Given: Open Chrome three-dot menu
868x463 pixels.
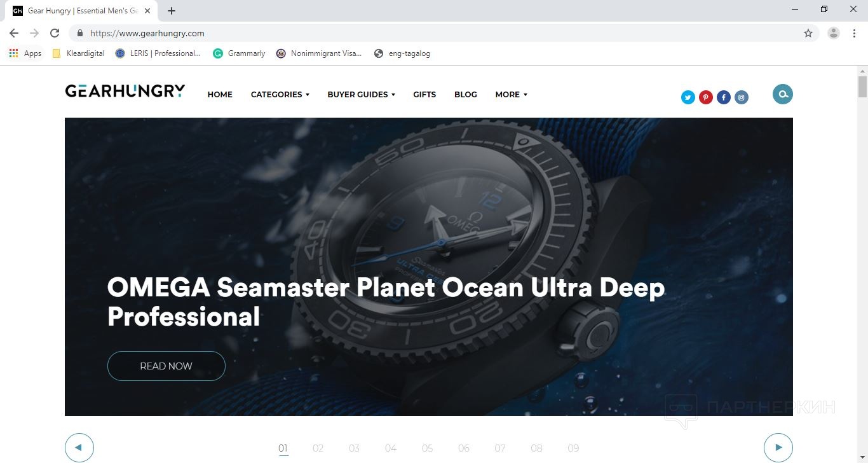Looking at the screenshot, I should coord(854,33).
